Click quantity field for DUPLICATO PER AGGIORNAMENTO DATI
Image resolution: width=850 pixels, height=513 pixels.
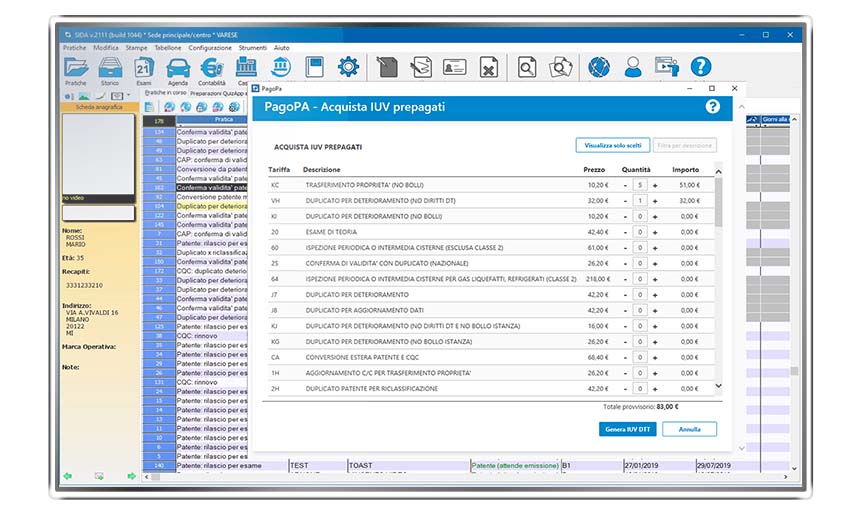pyautogui.click(x=640, y=310)
